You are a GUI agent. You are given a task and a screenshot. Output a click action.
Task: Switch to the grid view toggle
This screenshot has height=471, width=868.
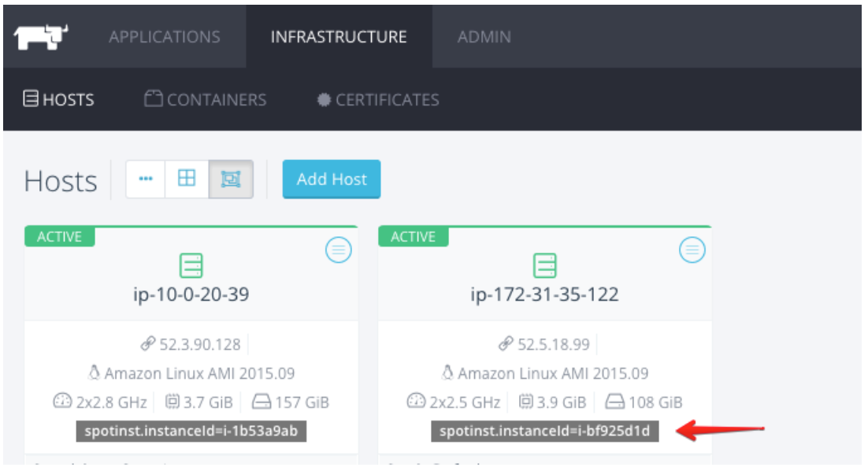[x=187, y=179]
